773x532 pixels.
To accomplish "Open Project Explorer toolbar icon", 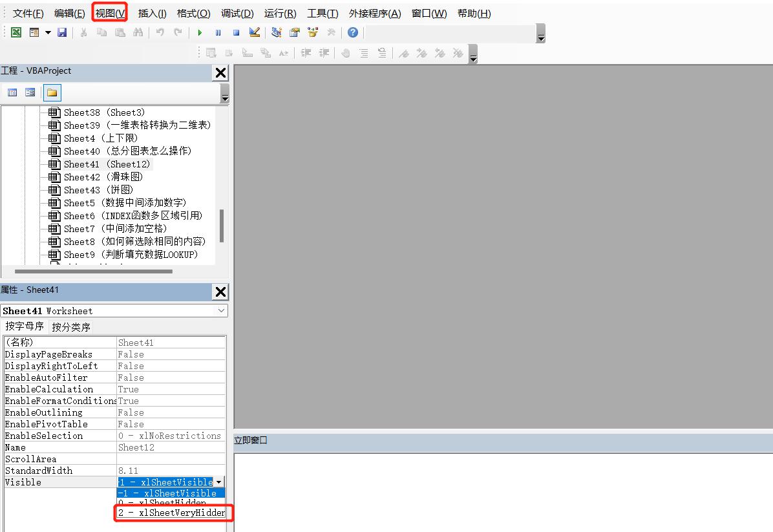I will 277,32.
